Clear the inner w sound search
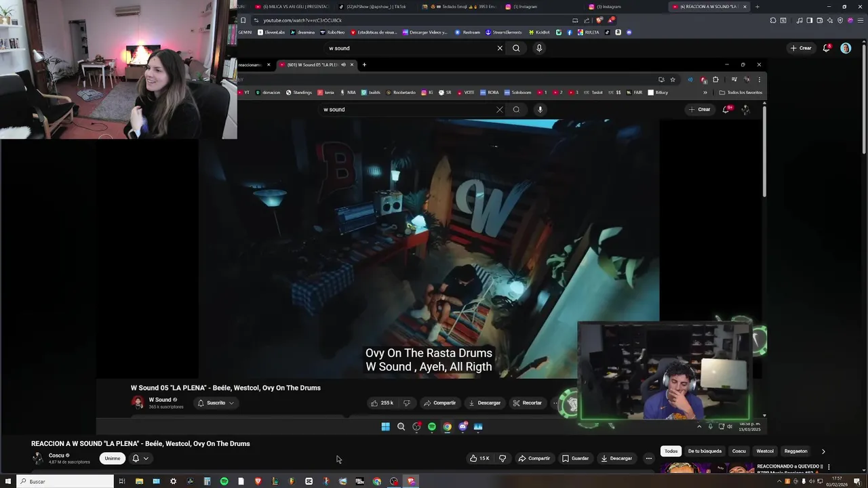 tap(500, 109)
